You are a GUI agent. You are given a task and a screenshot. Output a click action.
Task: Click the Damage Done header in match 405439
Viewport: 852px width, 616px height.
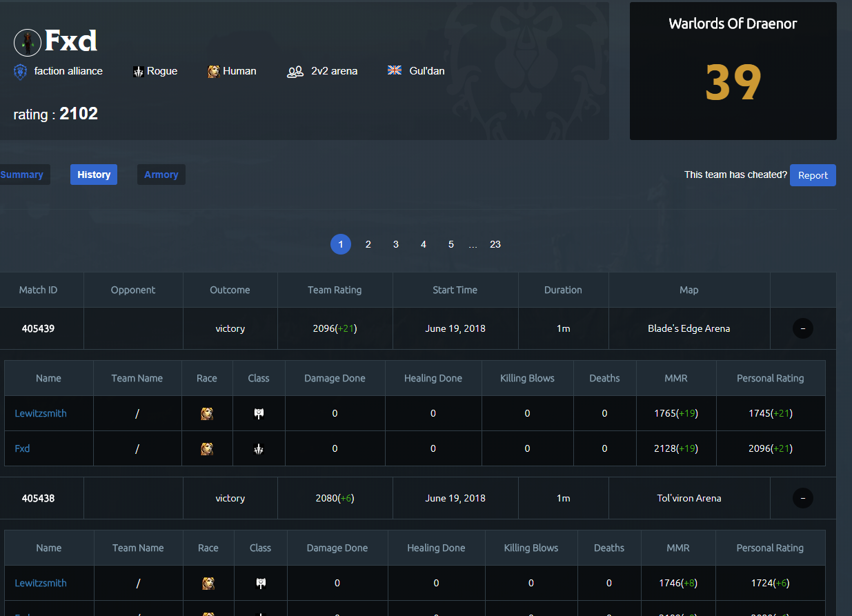(335, 378)
